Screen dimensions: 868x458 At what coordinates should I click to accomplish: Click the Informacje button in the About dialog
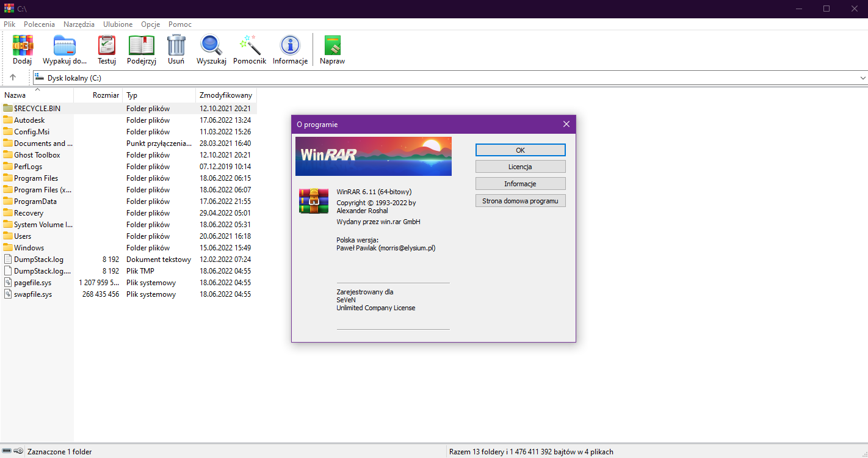tap(521, 184)
